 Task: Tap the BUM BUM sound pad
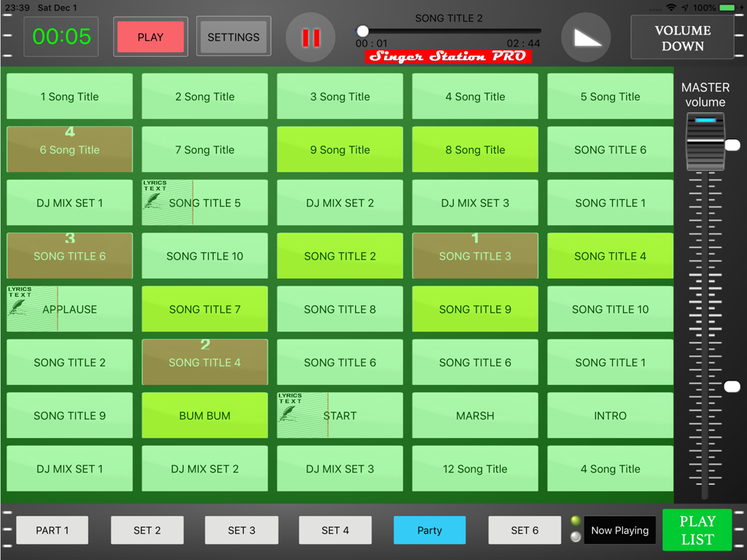tap(204, 416)
